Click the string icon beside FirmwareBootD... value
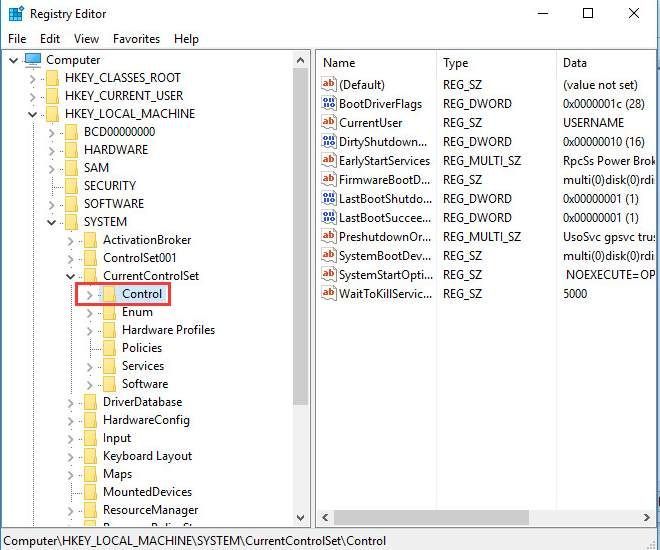The image size is (660, 550). [329, 179]
